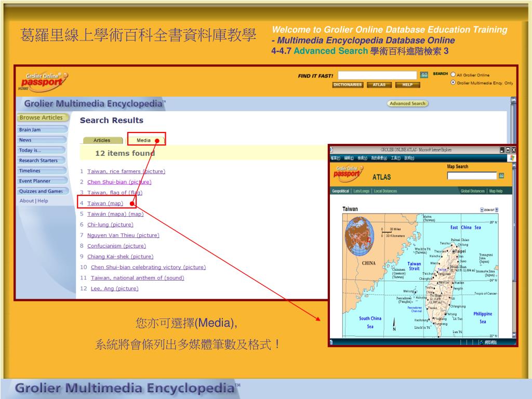The image size is (532, 399).
Task: Open Event Planner in the sidebar
Action: (x=42, y=181)
